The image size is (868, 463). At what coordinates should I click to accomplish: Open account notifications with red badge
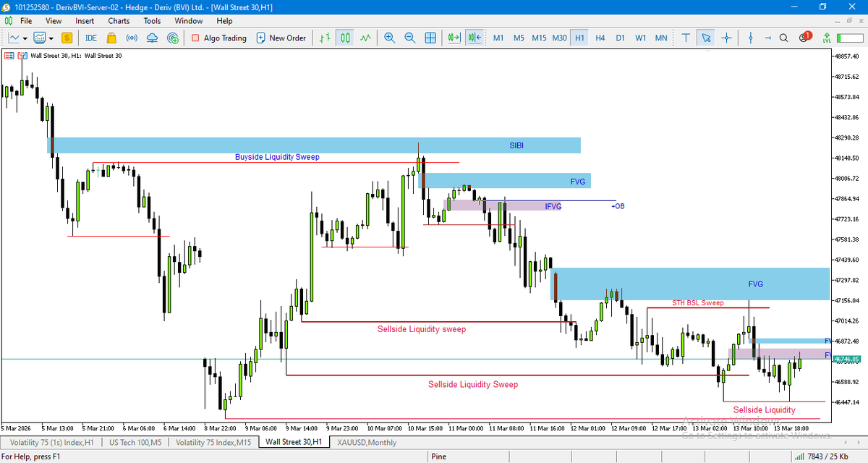[x=804, y=37]
